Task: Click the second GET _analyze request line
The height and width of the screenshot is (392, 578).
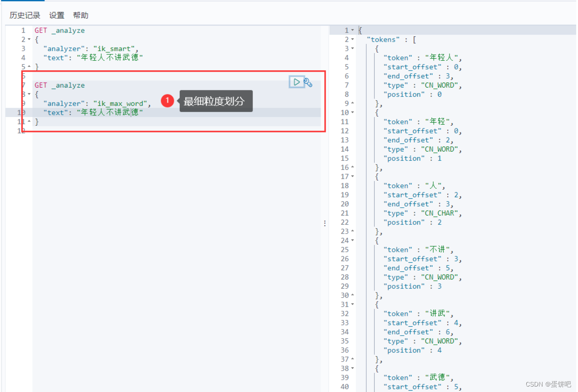Action: pos(59,85)
